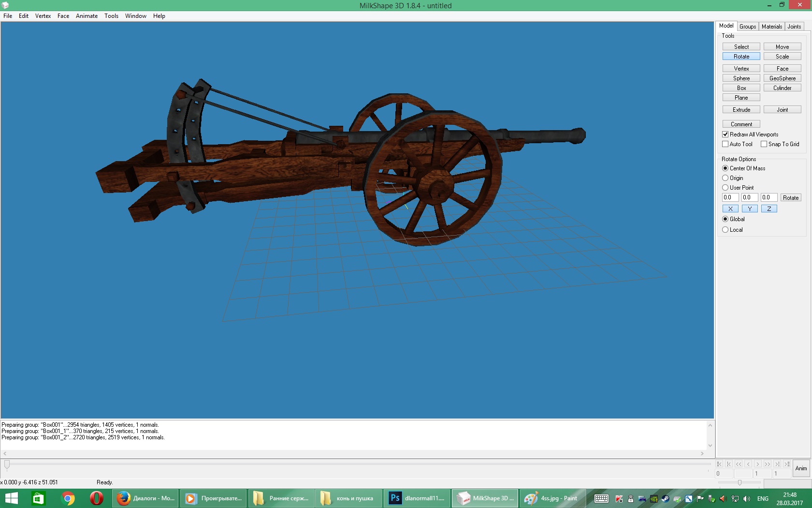Click the first rotate angle input field

pyautogui.click(x=730, y=197)
